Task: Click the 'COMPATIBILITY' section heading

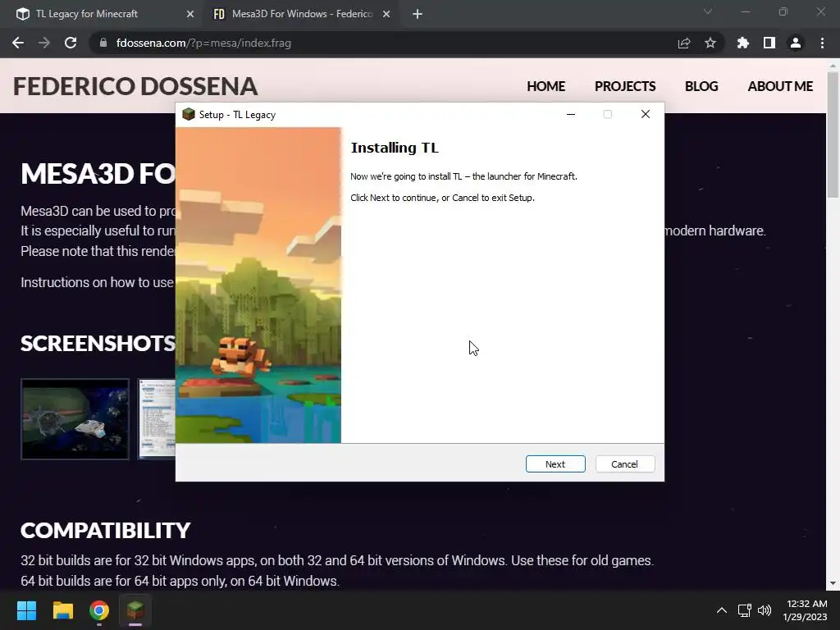Action: tap(106, 531)
